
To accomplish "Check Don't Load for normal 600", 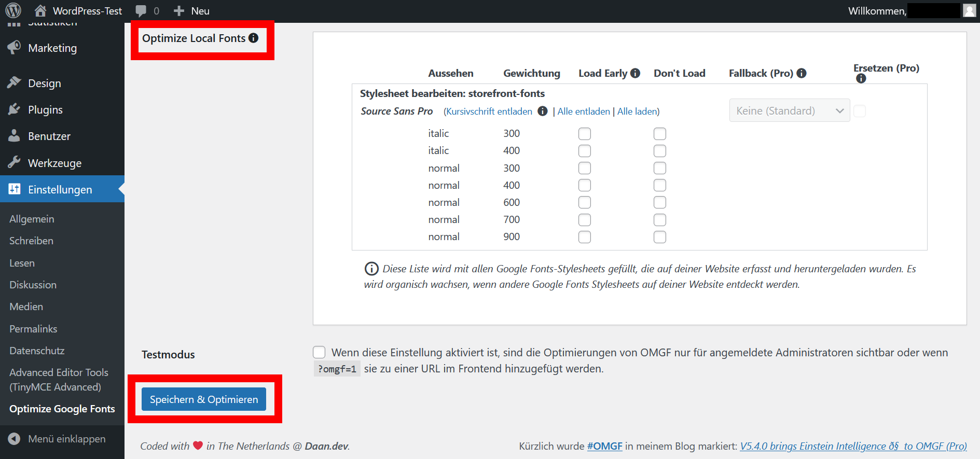I will (660, 202).
